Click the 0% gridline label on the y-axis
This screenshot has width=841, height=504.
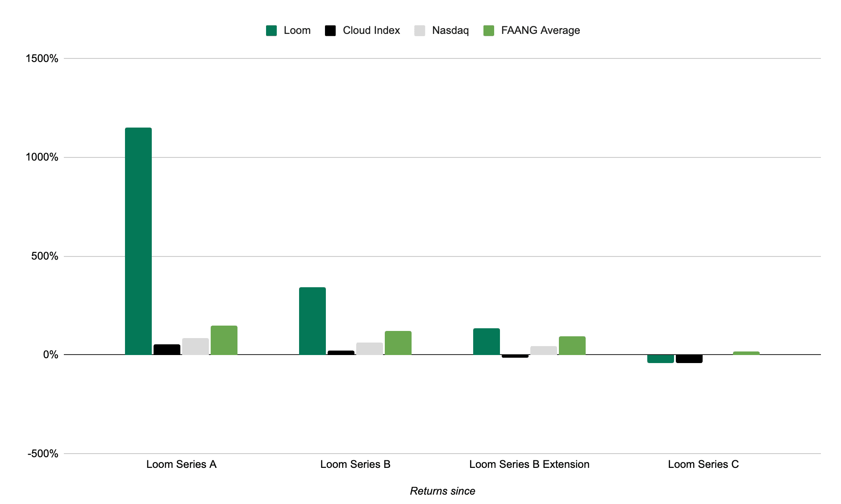click(x=50, y=354)
